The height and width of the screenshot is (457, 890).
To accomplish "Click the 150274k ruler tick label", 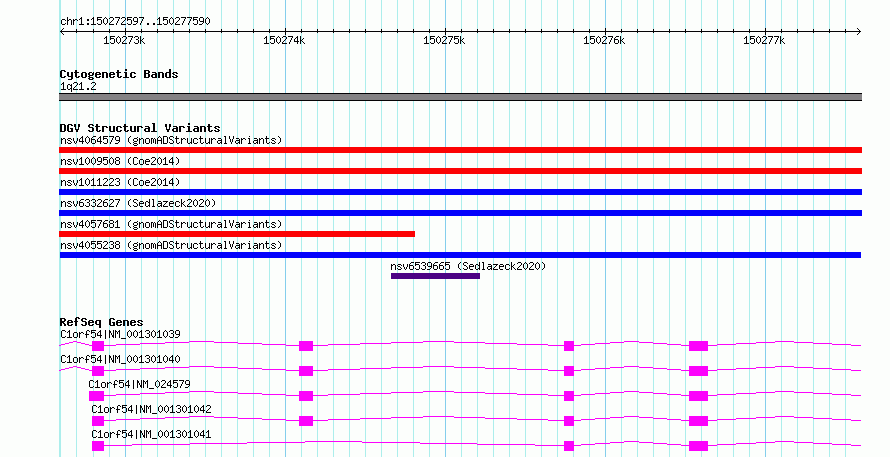I will [284, 40].
